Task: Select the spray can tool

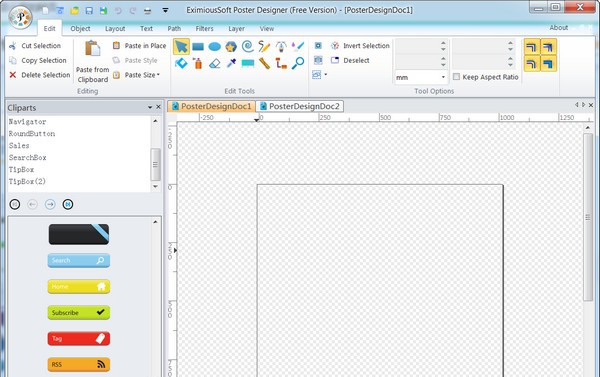Action: click(198, 63)
